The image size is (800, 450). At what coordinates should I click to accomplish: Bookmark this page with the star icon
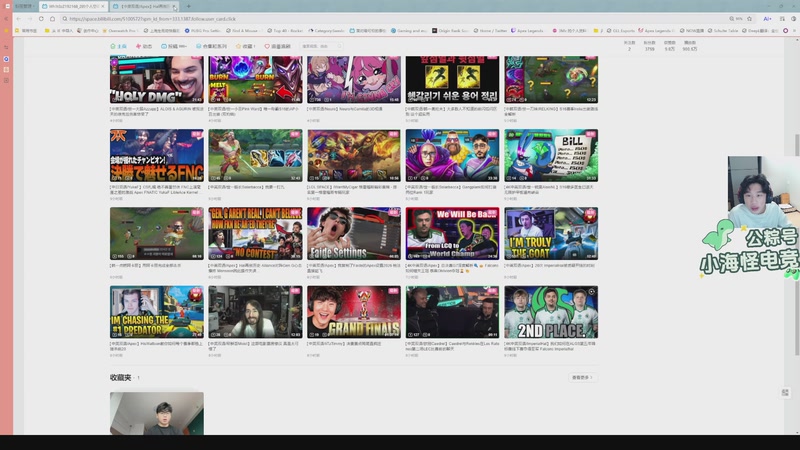[x=749, y=19]
